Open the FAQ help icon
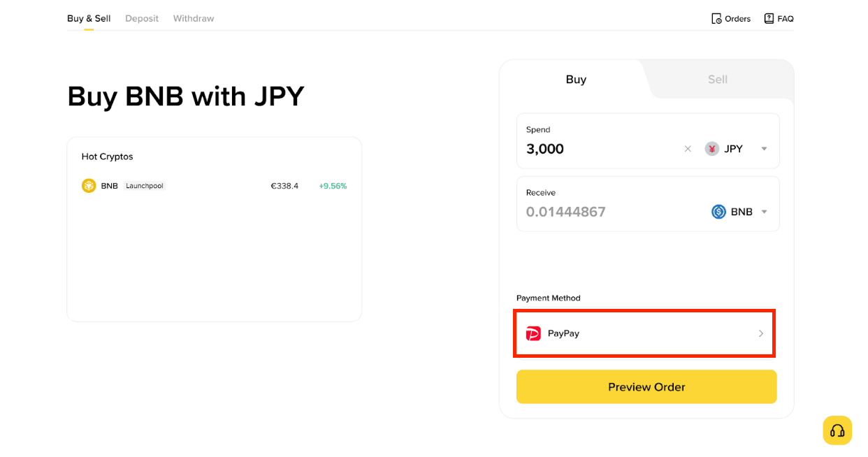The height and width of the screenshot is (457, 868). (x=769, y=19)
